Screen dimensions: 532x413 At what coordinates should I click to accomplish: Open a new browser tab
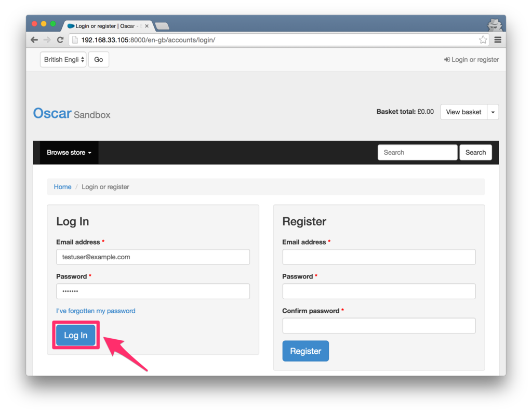[x=162, y=26]
